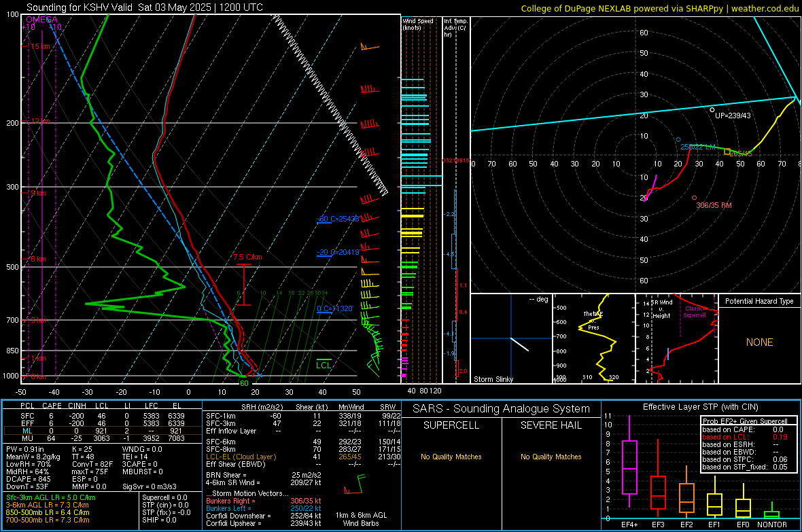Image resolution: width=802 pixels, height=532 pixels.
Task: Click the red EF3 box plot
Action: (658, 492)
